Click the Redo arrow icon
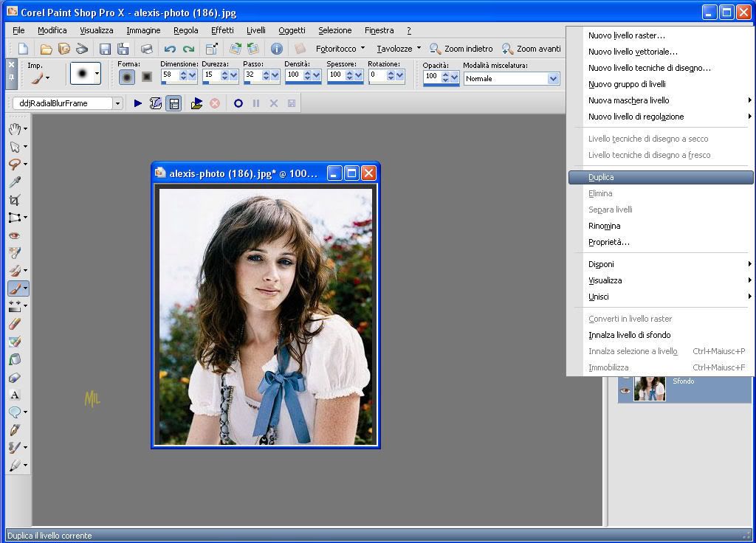 coord(188,49)
